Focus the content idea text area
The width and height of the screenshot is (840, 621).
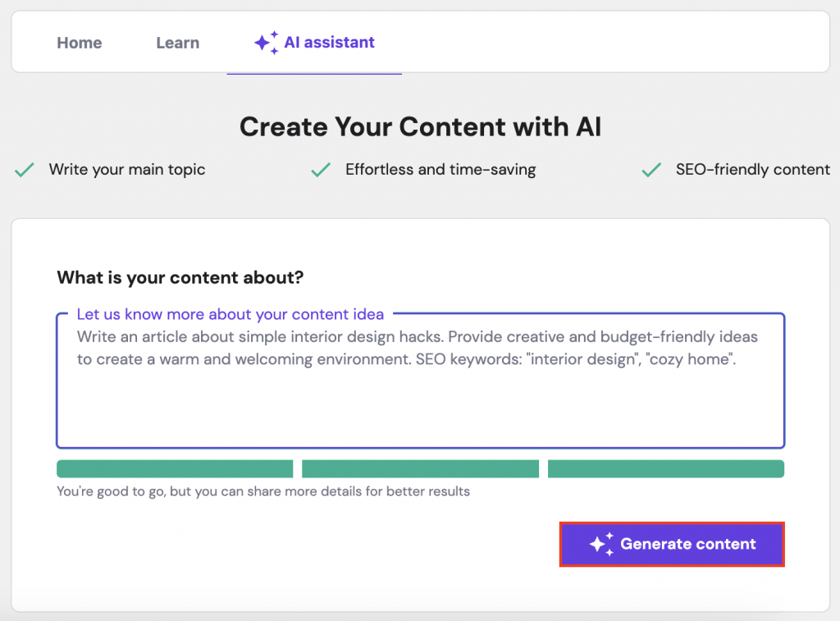tap(420, 394)
